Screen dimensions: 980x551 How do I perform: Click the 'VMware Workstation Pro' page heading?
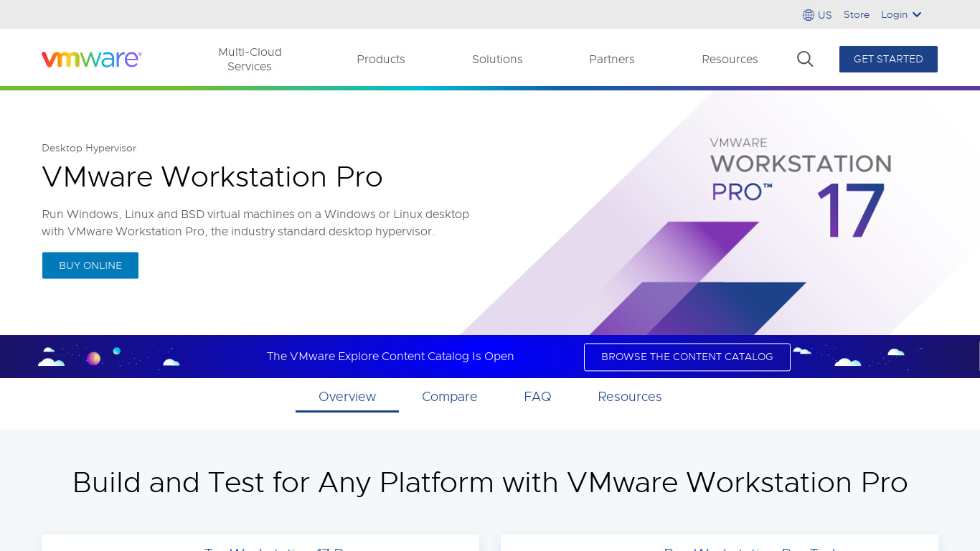pos(212,176)
